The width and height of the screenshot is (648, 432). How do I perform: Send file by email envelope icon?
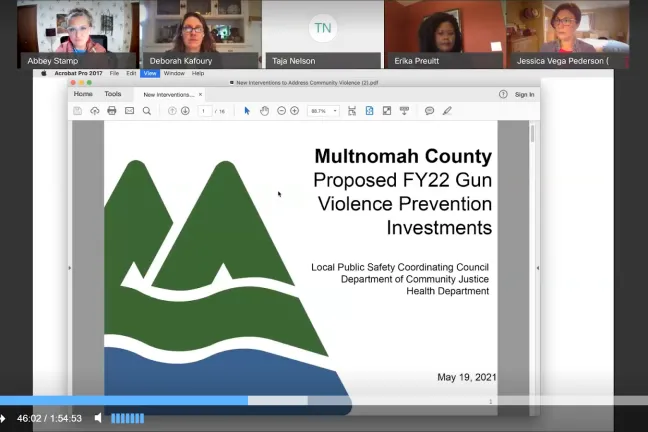129,111
